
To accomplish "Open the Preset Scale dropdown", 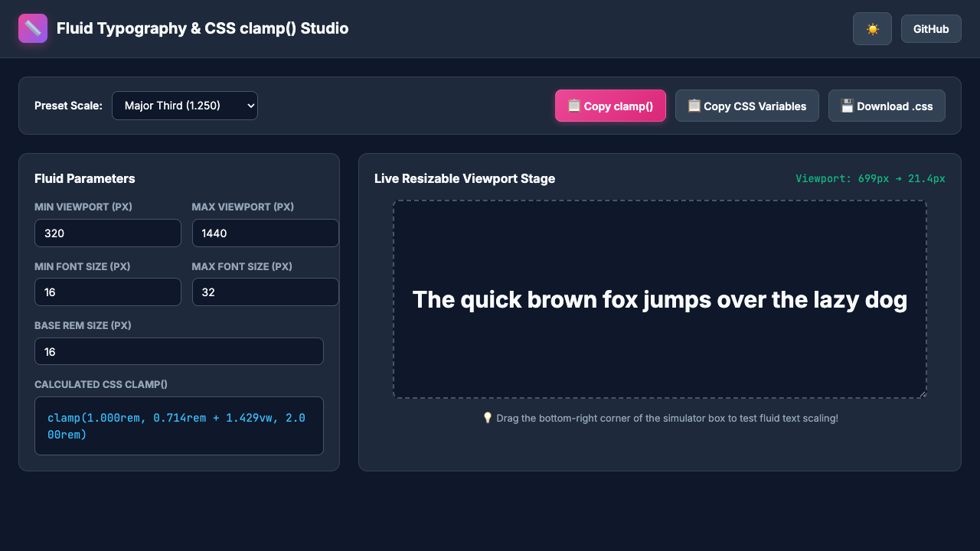I will pos(185,106).
